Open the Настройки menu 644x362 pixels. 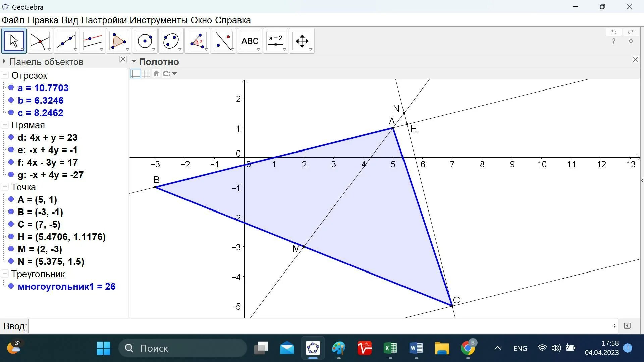tap(104, 20)
